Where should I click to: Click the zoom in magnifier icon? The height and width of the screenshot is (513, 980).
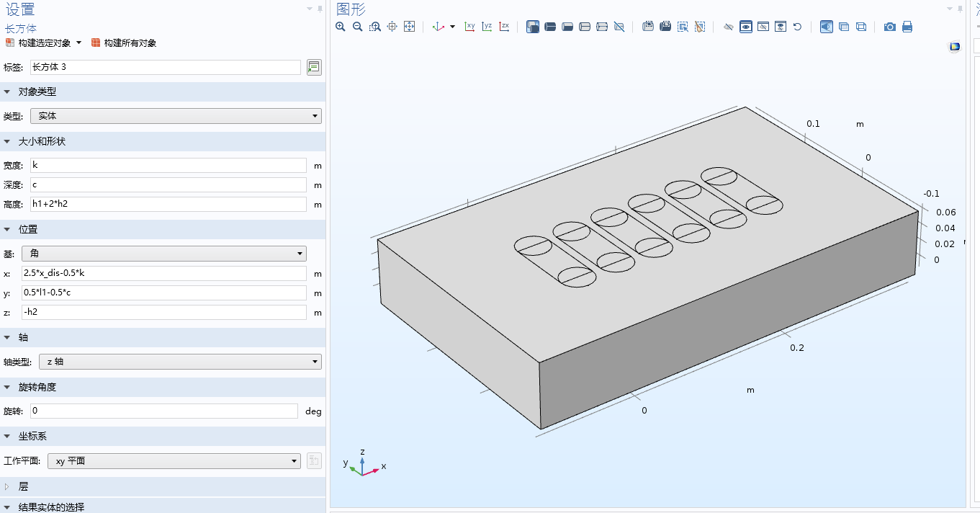pos(341,27)
